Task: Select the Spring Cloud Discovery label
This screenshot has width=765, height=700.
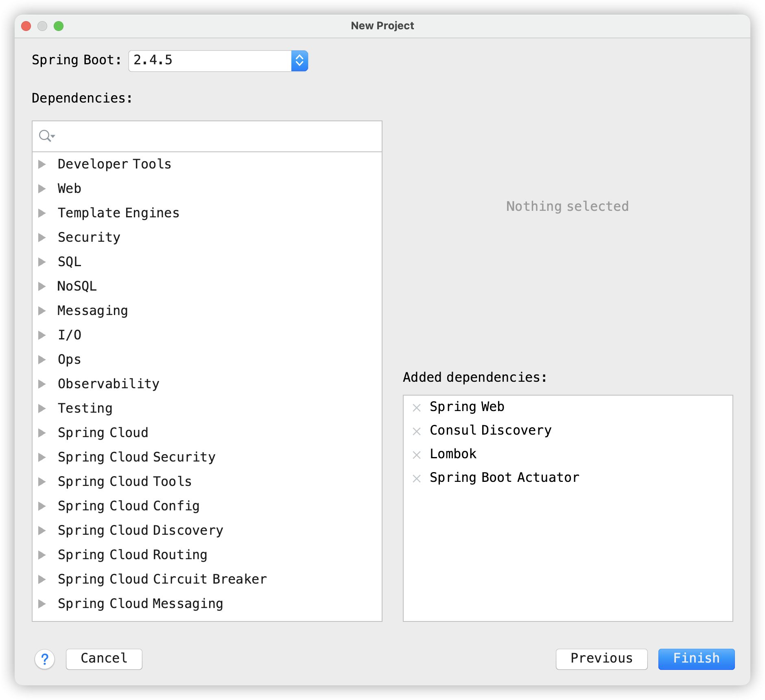Action: [140, 530]
